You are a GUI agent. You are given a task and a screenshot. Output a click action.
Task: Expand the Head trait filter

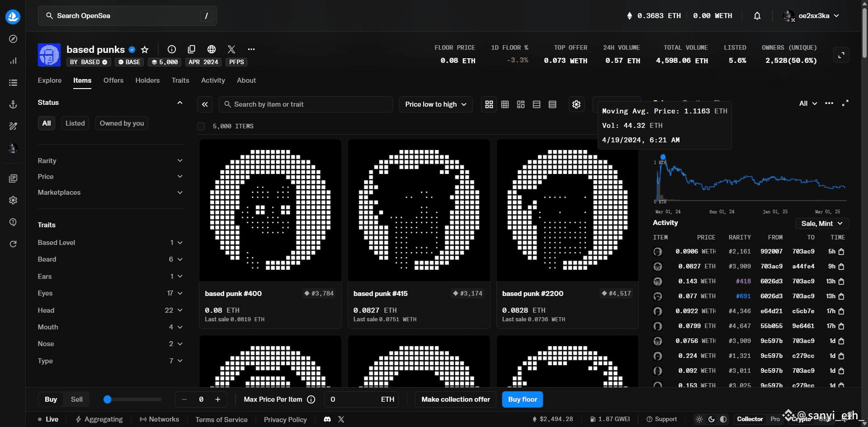(111, 310)
